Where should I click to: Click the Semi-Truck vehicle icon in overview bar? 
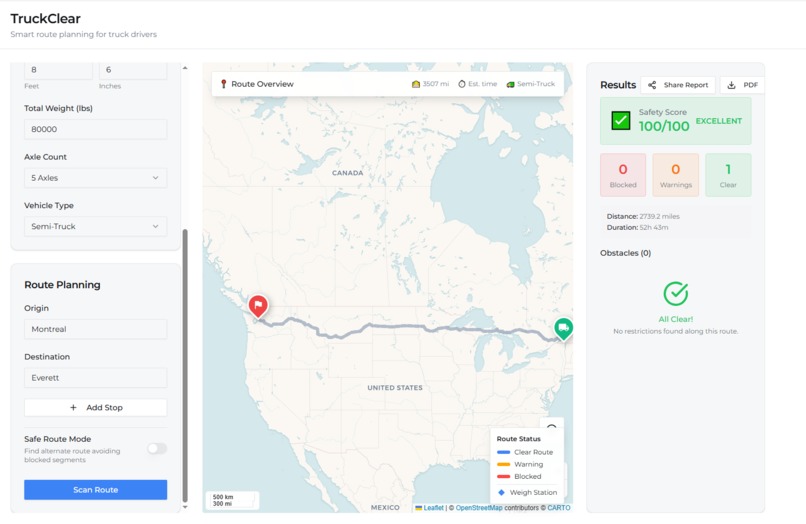tap(510, 84)
